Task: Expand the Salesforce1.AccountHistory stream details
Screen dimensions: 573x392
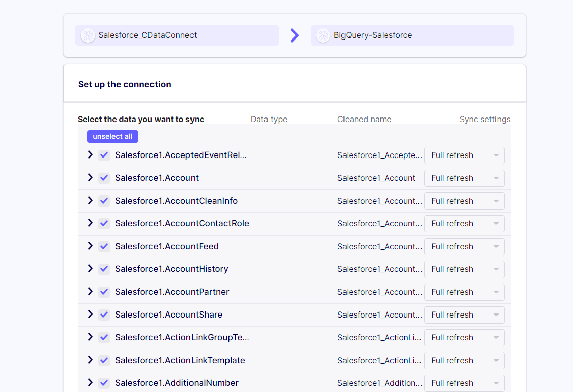Action: [x=90, y=269]
